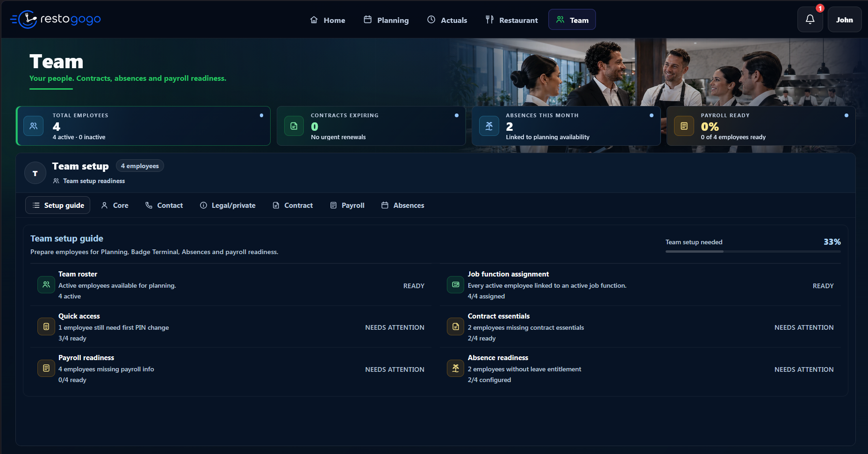Click the blue dot on Payroll Ready card
The image size is (868, 454).
[846, 115]
